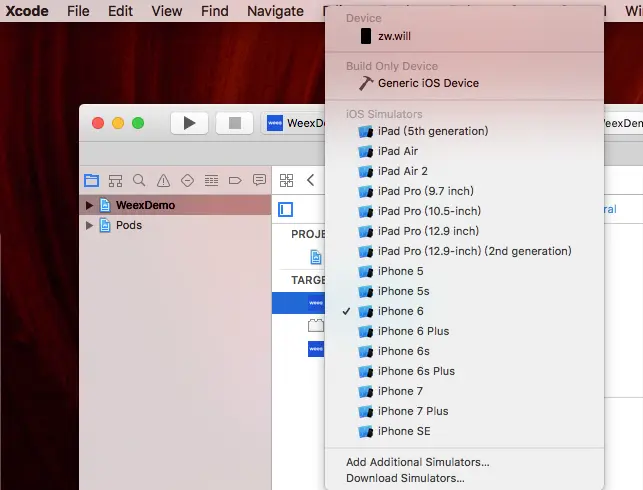Click Download Simulators...
The height and width of the screenshot is (490, 643).
[464, 478]
